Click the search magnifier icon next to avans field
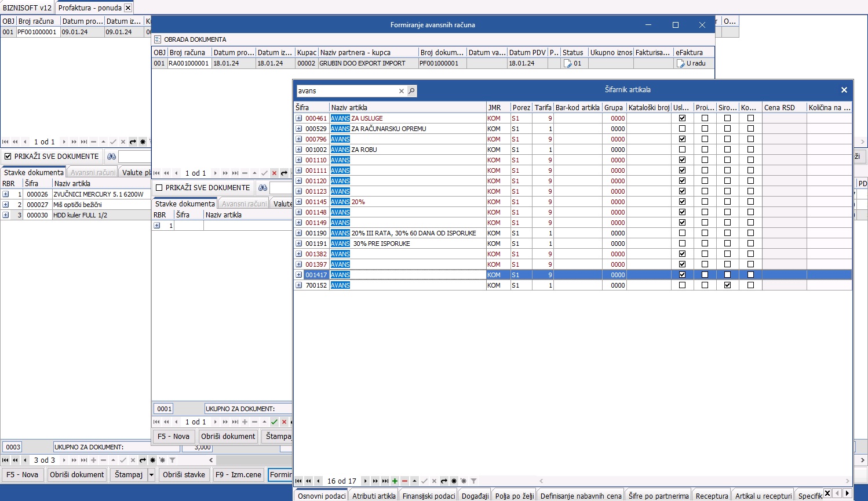The height and width of the screenshot is (501, 868). point(411,91)
